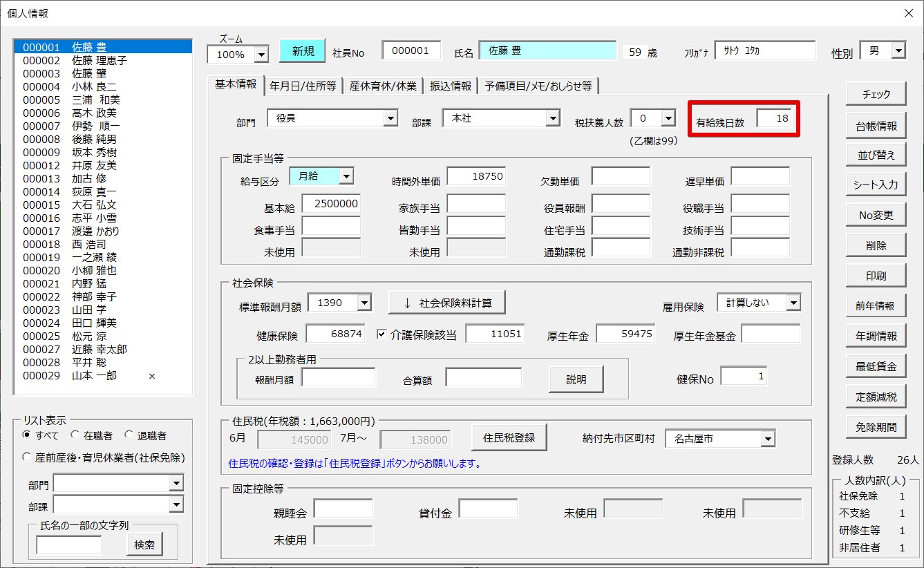Open the 住民税登録 dialog

[x=509, y=437]
